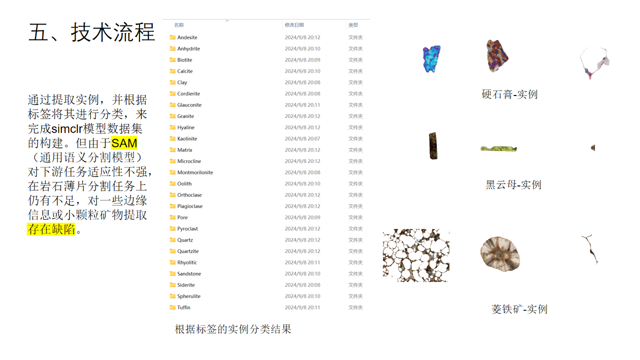This screenshot has width=640, height=360.
Task: Click the word simclr in the paragraph
Action: tap(67, 129)
